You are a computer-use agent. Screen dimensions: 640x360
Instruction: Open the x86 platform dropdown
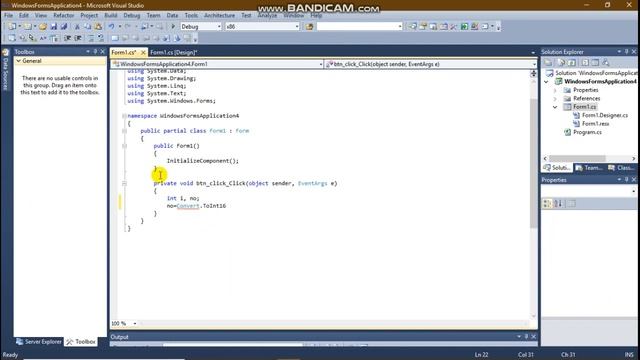pyautogui.click(x=297, y=27)
